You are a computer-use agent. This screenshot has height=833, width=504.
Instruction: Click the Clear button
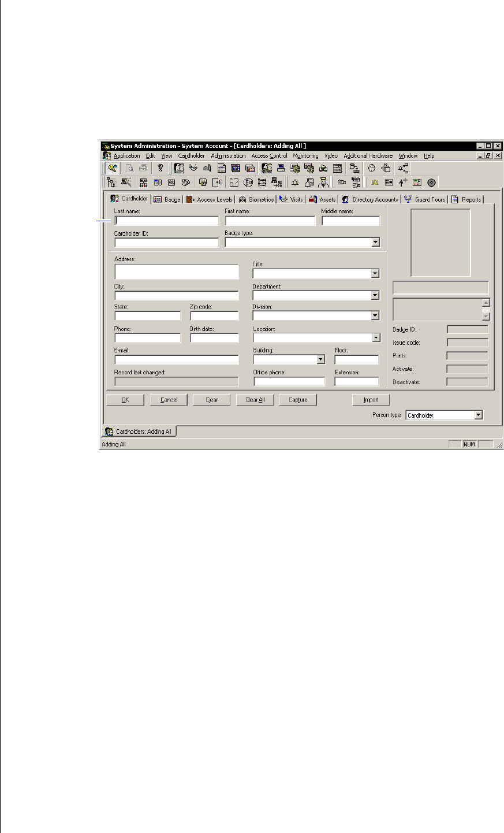[212, 400]
